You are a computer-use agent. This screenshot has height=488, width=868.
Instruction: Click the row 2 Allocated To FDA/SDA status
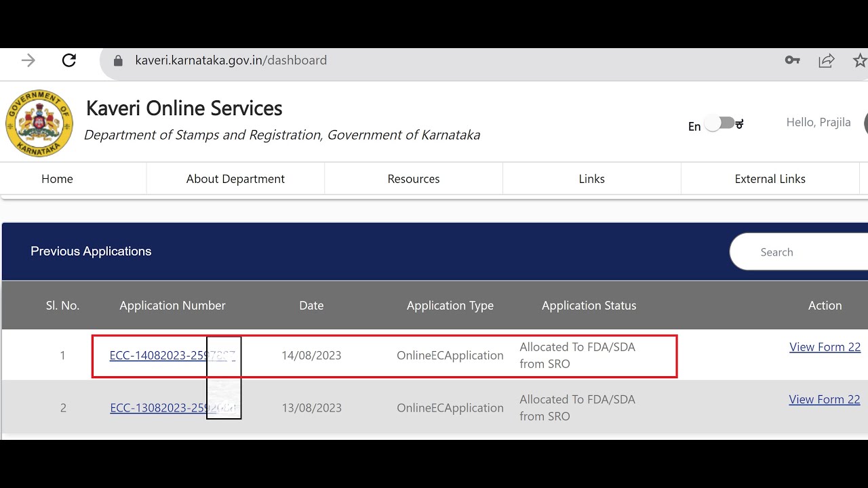point(578,408)
